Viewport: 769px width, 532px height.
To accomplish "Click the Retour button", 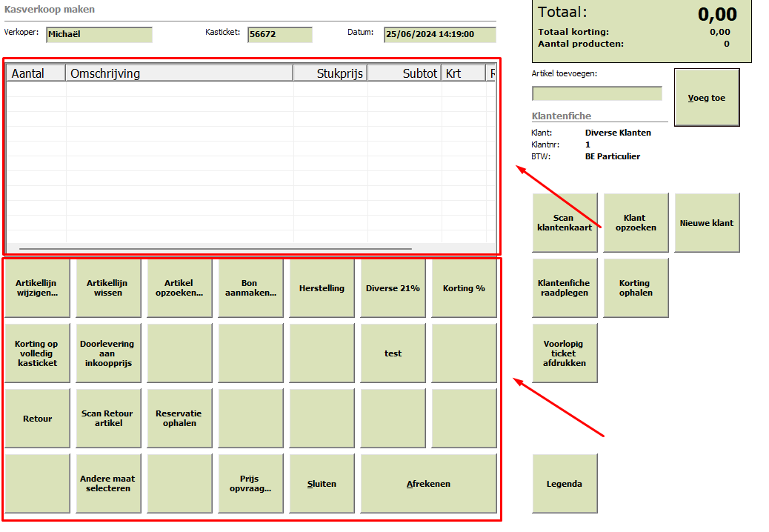I will coord(37,418).
